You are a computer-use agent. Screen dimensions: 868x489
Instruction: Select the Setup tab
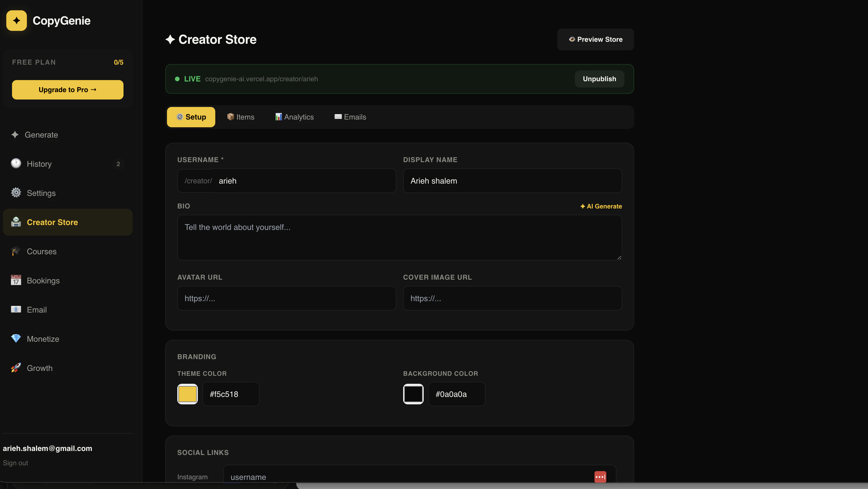tap(191, 117)
